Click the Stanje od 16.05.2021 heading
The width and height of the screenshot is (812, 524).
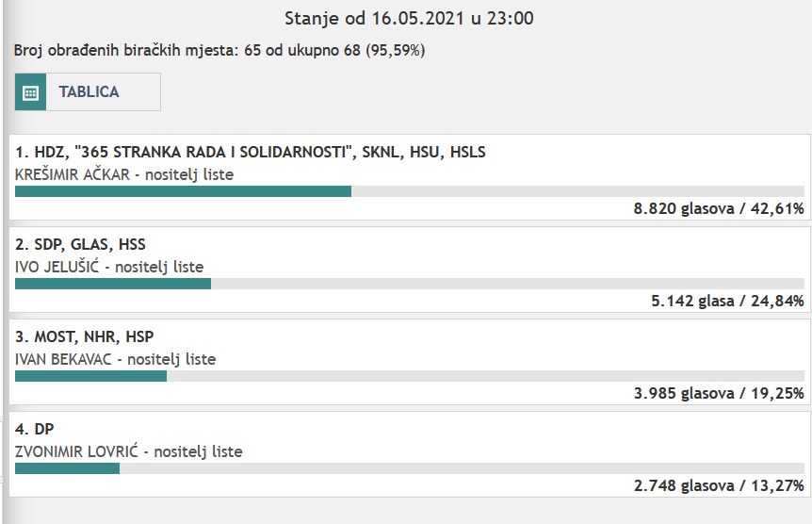tap(409, 18)
